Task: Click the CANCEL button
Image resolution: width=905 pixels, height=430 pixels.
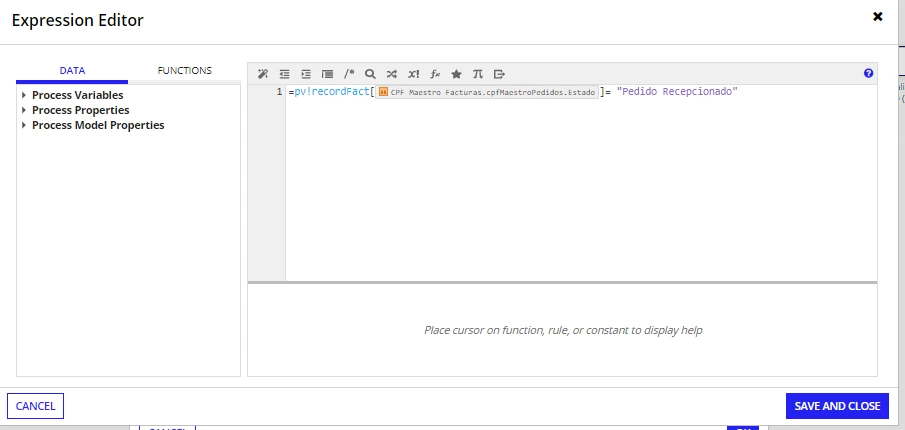Action: pyautogui.click(x=35, y=406)
